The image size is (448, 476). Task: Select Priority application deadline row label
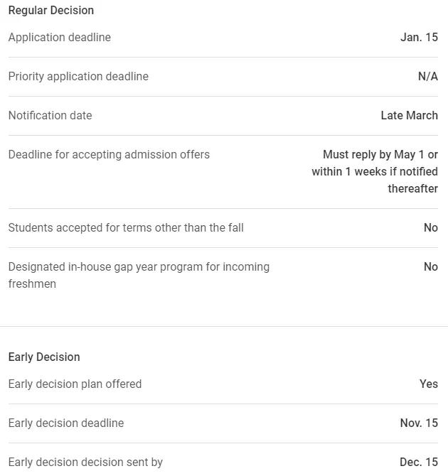(x=78, y=77)
